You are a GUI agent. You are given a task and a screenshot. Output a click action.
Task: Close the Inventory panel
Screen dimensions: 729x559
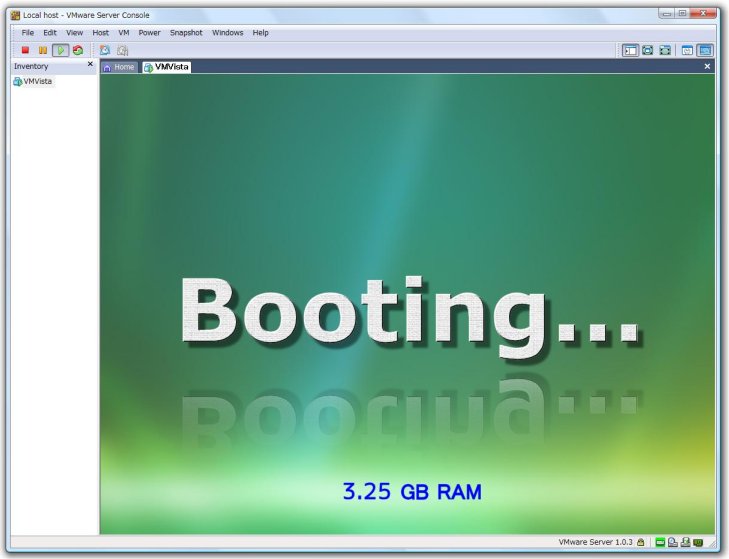pos(90,64)
